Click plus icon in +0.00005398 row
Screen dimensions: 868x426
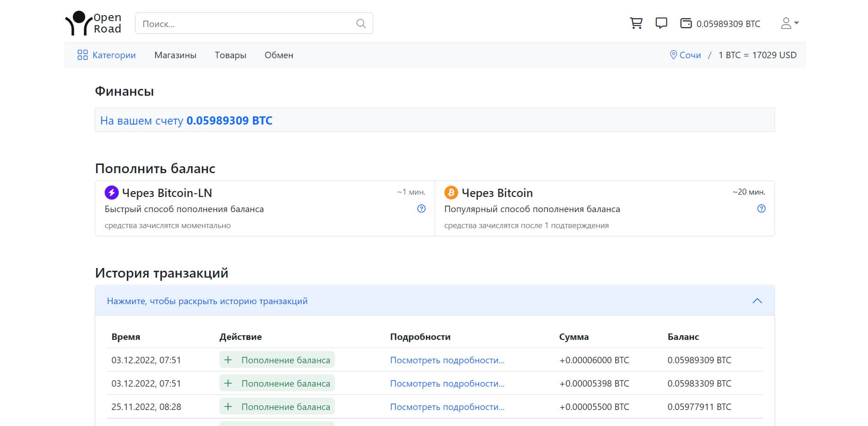(228, 383)
